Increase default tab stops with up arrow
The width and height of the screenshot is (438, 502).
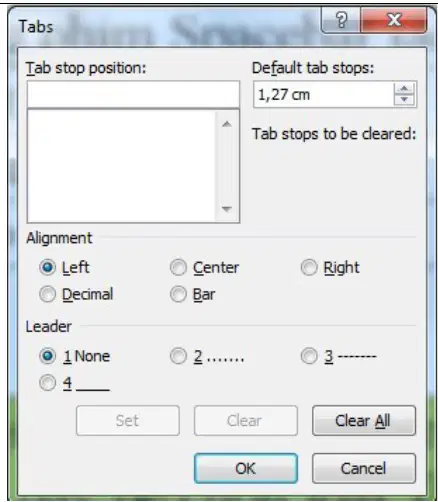pos(404,89)
